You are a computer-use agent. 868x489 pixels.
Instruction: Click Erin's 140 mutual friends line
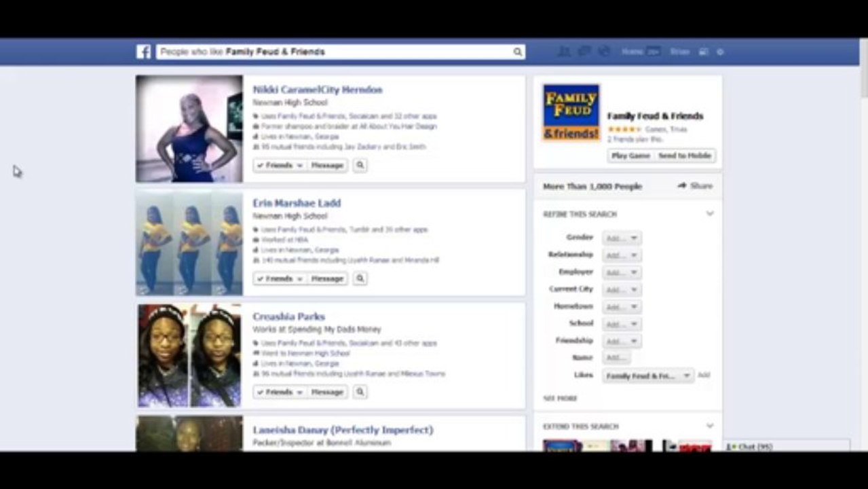coord(350,260)
